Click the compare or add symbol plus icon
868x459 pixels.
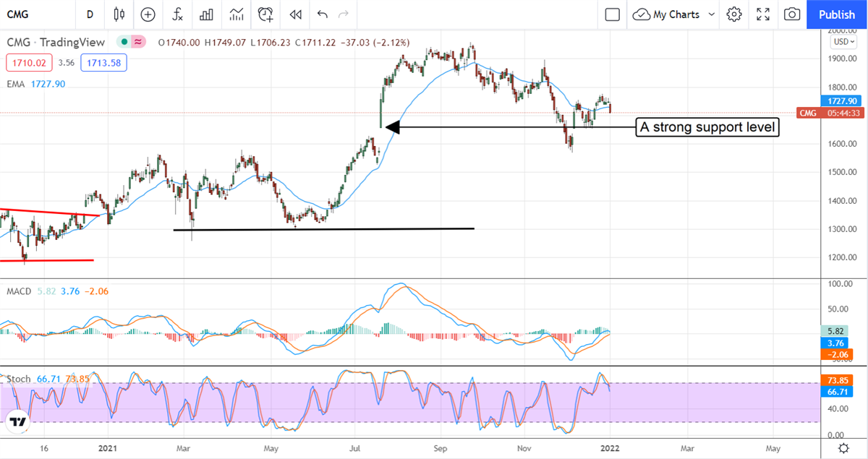[x=148, y=14]
